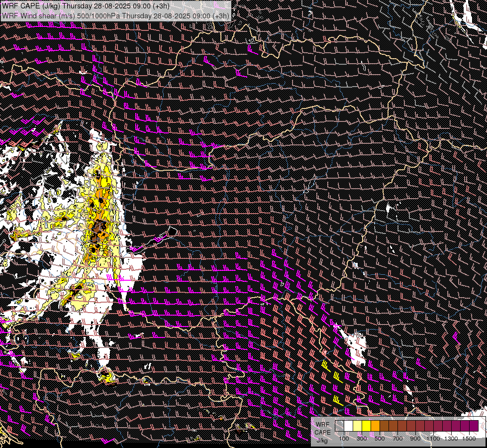Image resolution: width=487 pixels, height=448 pixels.
Task: Click the WRF Wind shear title line
Action: [115, 16]
